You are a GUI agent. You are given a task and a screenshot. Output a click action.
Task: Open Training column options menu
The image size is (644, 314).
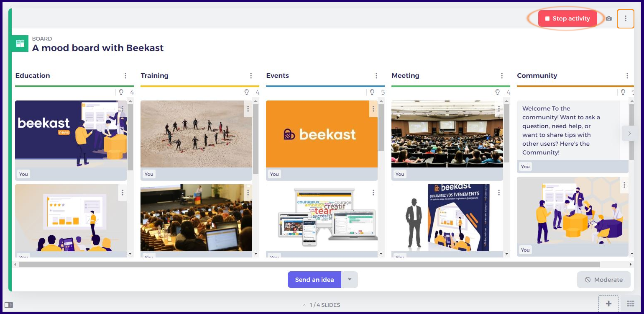tap(251, 76)
